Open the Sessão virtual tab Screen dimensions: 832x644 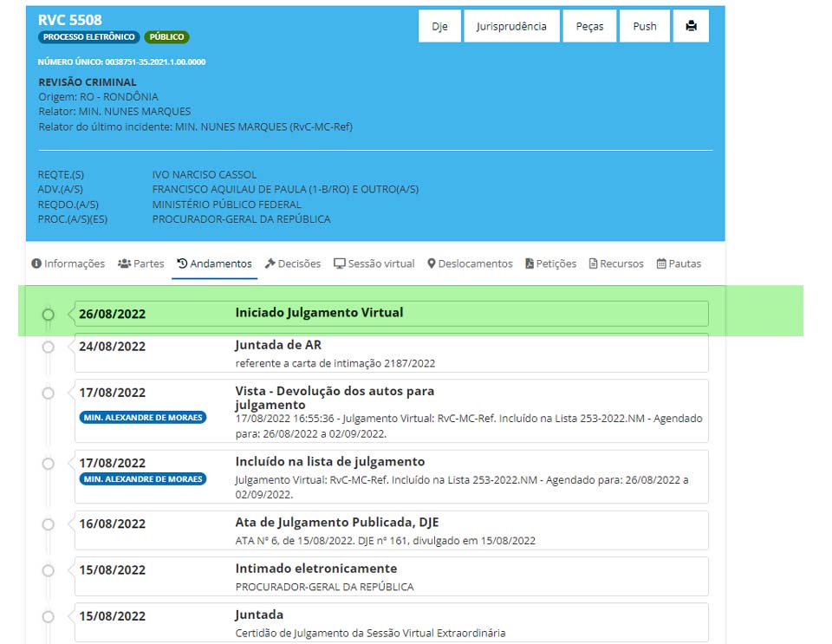374,263
